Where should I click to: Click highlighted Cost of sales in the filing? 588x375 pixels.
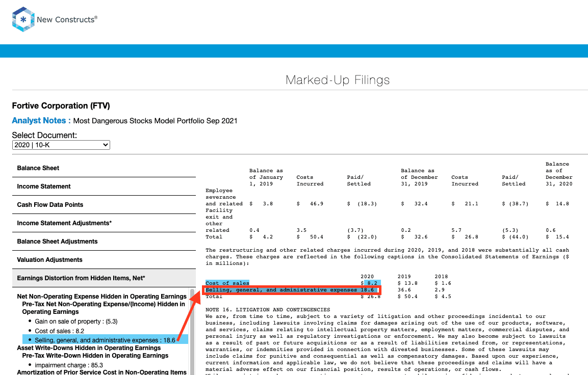click(227, 283)
